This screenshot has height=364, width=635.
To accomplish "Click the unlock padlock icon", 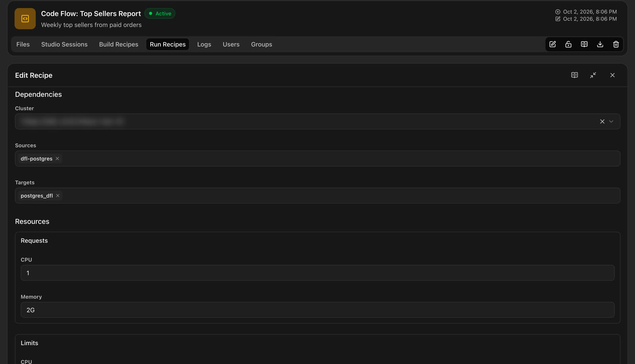I will (x=568, y=44).
